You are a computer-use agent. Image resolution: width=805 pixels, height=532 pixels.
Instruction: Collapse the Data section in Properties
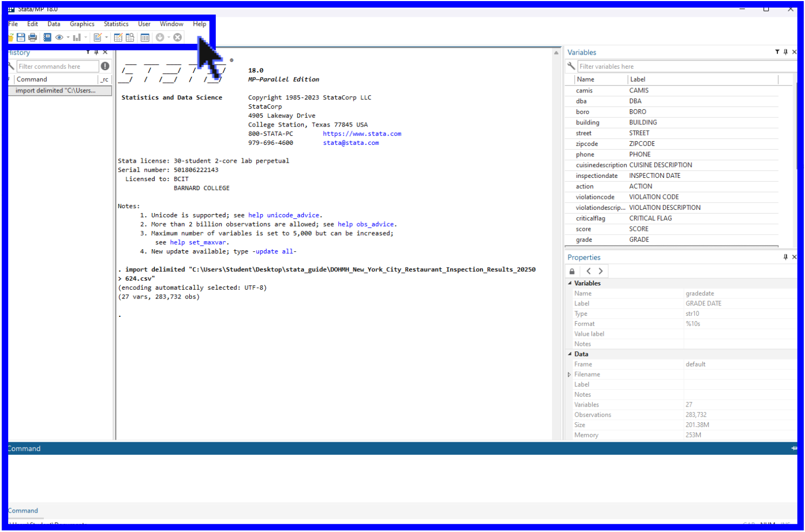[x=569, y=354]
